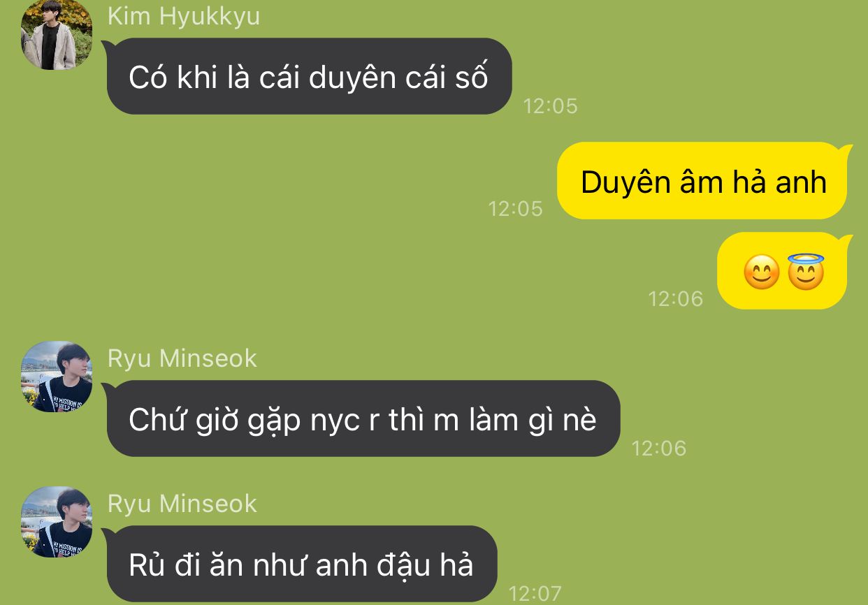Click the 12:05 timestamp beside the yellow text bubble
This screenshot has width=868, height=605.
pyautogui.click(x=515, y=208)
